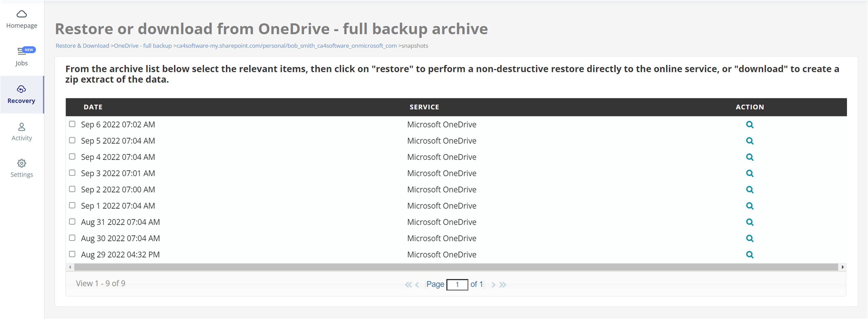Screen dimensions: 868x319
Task: Click the ACTION column header
Action: [750, 107]
